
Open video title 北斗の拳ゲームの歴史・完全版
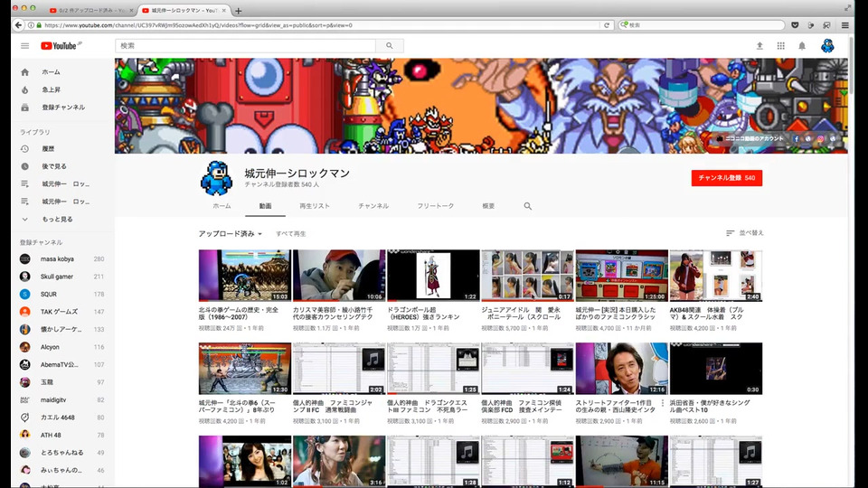pos(239,314)
